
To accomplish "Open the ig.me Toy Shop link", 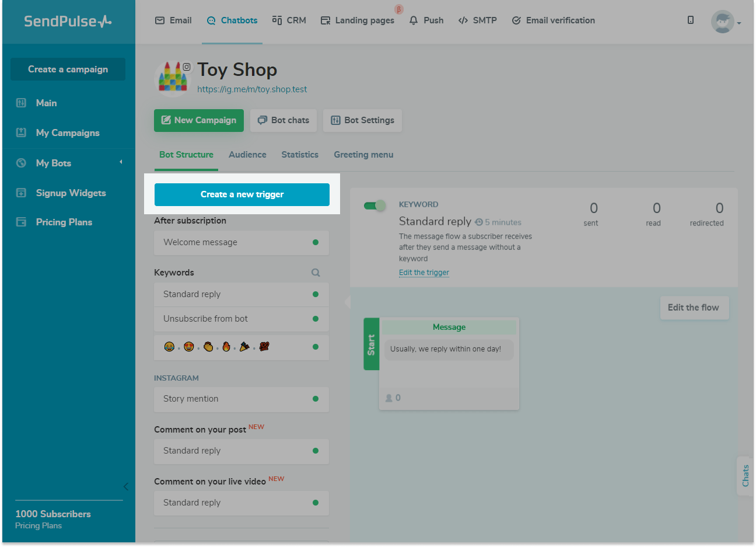I will point(252,89).
